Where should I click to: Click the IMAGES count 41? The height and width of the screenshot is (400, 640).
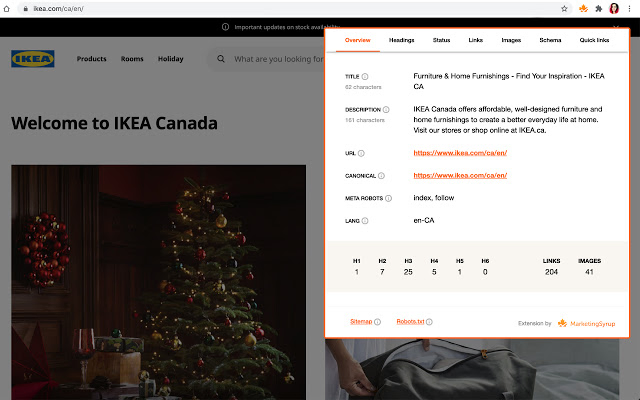tap(589, 272)
